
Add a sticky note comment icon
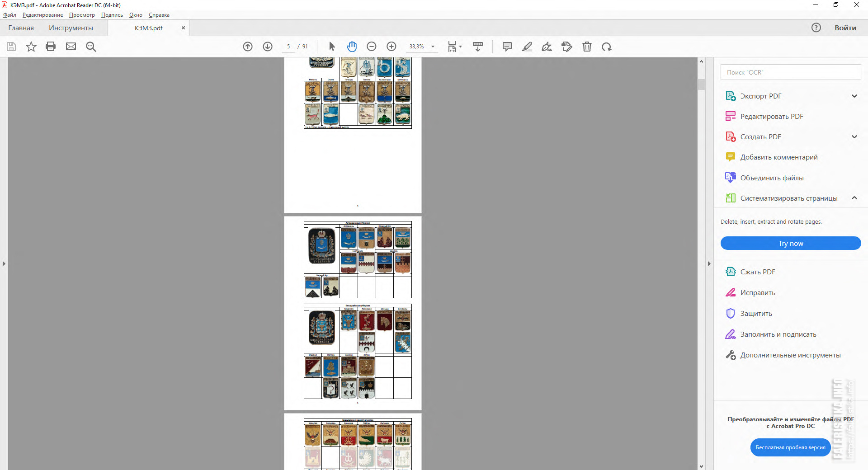pos(507,47)
